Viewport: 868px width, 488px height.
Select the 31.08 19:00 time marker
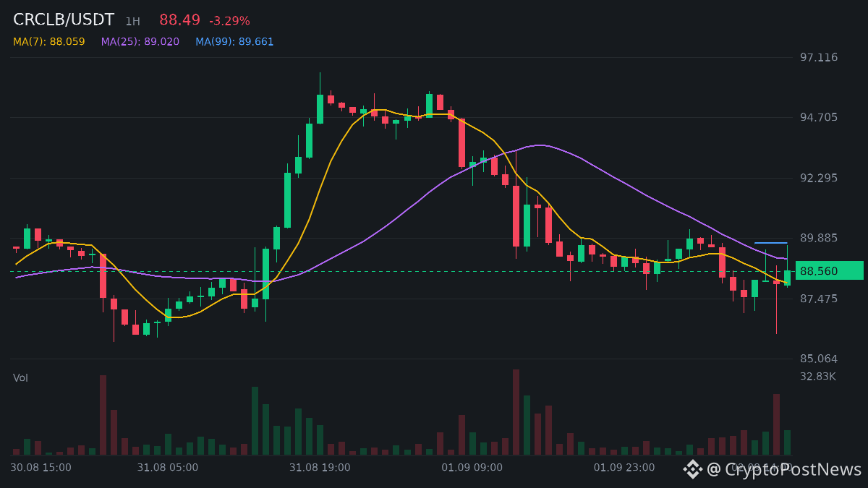[320, 468]
